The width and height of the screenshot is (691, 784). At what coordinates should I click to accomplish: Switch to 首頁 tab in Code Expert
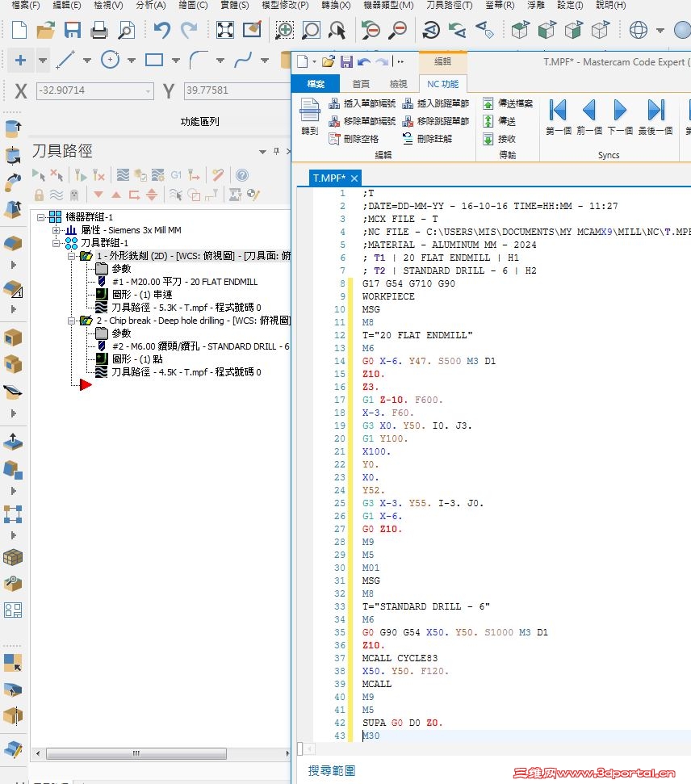[361, 84]
